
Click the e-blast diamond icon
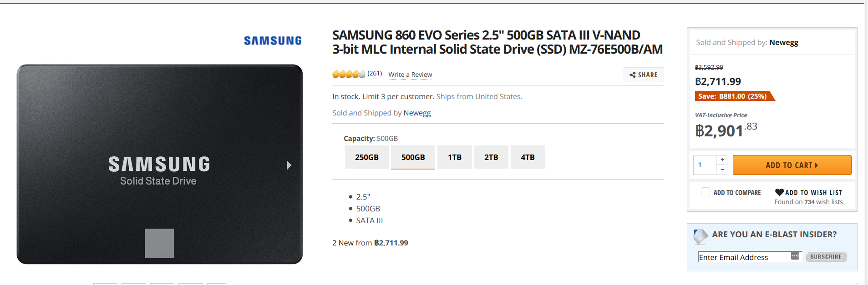700,236
